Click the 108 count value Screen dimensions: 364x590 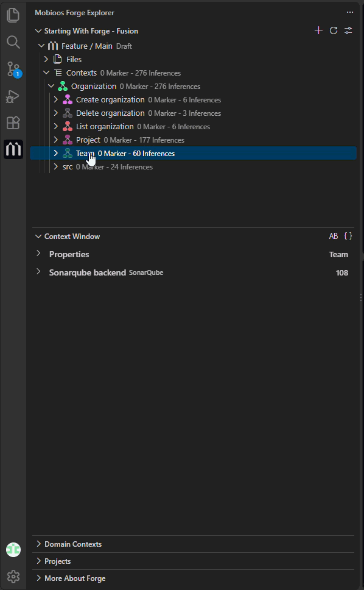(x=342, y=273)
